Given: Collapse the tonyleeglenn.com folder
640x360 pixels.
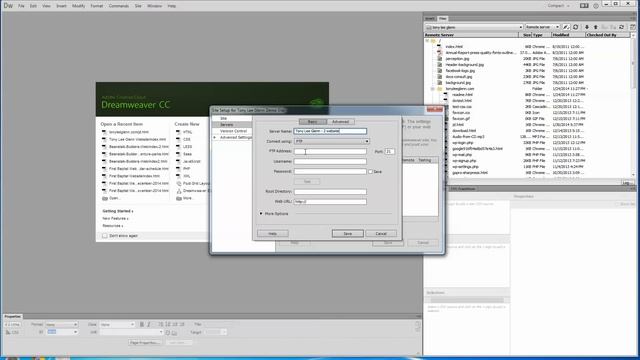Looking at the screenshot, I should point(432,89).
